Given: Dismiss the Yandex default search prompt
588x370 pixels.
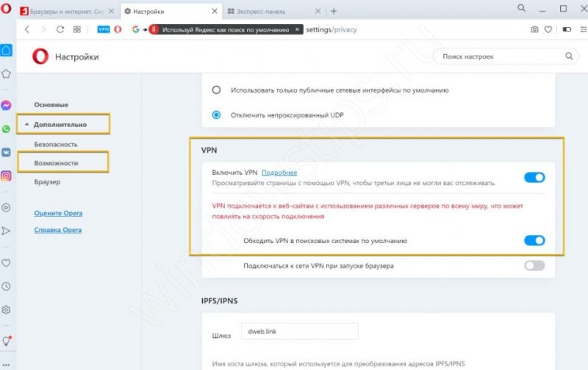Looking at the screenshot, I should click(x=297, y=29).
